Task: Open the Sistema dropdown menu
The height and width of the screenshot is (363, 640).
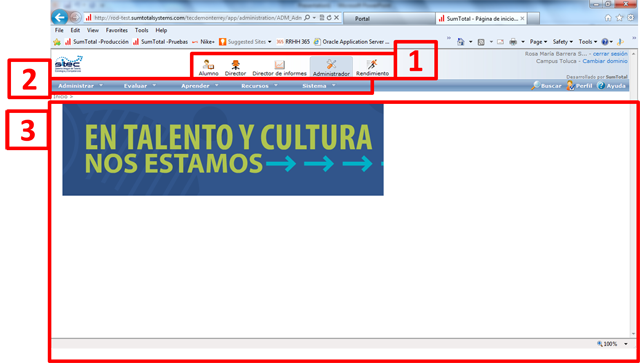Action: (319, 86)
